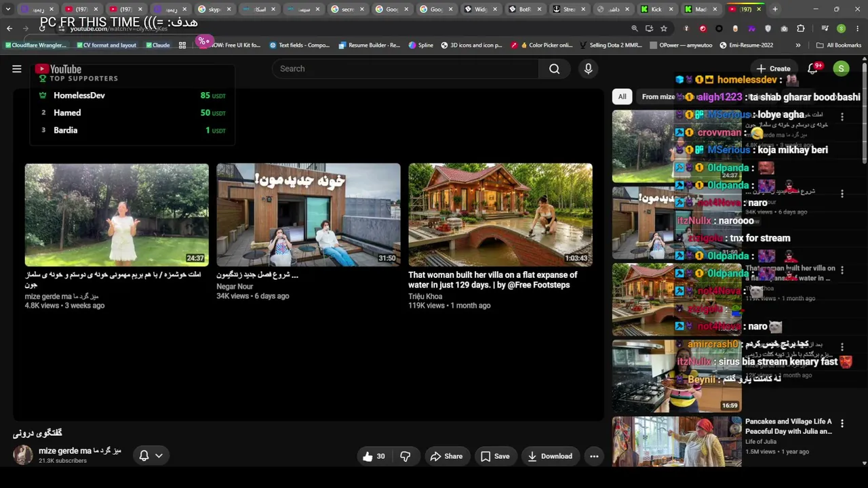Open the Pancakes and Village Life sidebar thumbnail
This screenshot has height=488, width=868.
(677, 442)
